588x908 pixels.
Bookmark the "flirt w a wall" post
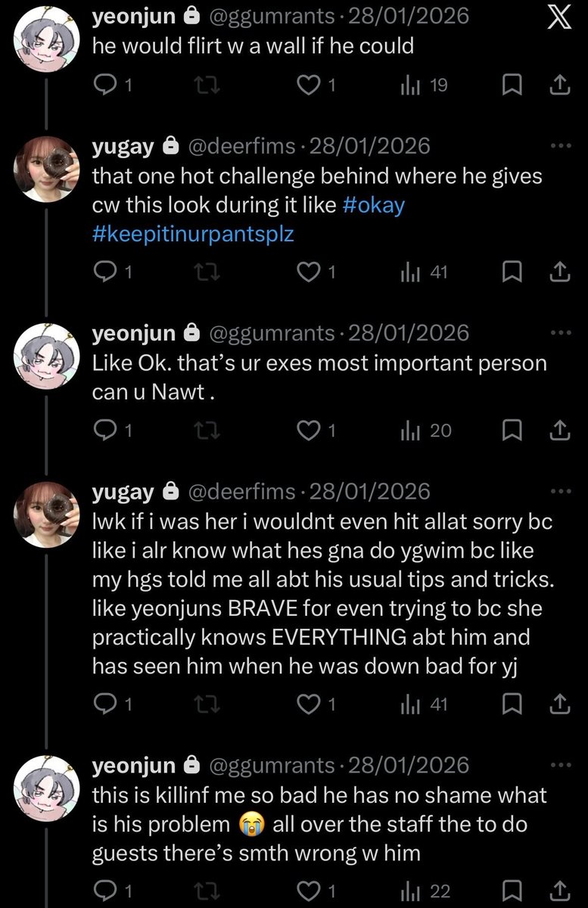point(514,86)
